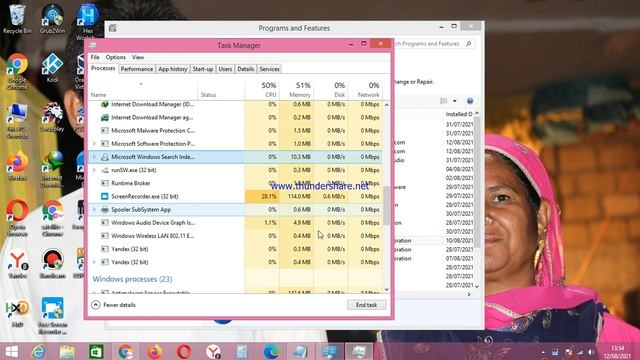Click the help icon in Programs and Features
Screen dimensions: 640x360
pos(470,101)
